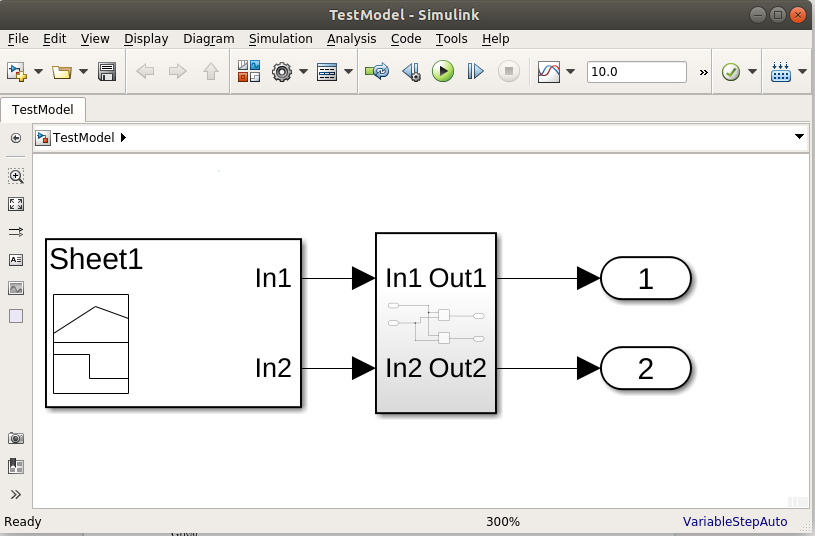Expand the Data Inspector dropdown arrow
Viewport: 815px width, 536px height.
pos(571,72)
